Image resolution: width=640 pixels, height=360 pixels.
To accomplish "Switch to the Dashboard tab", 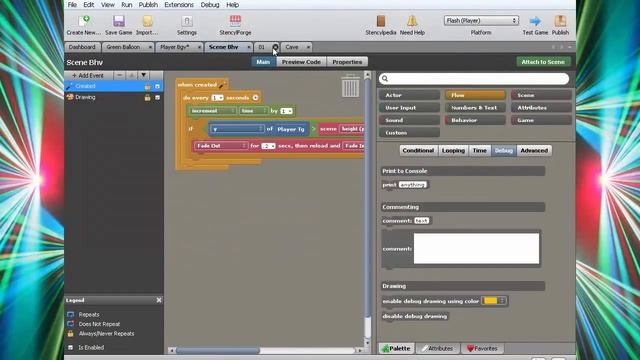I will [x=82, y=47].
